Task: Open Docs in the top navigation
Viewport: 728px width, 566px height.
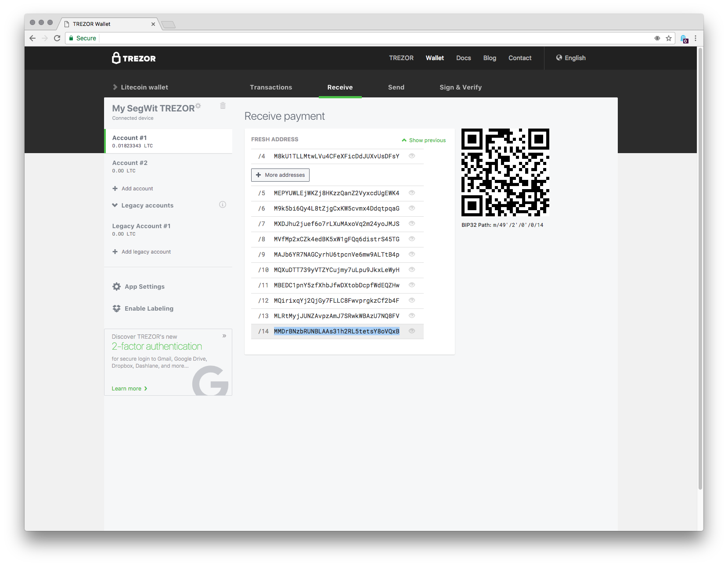Action: tap(463, 58)
